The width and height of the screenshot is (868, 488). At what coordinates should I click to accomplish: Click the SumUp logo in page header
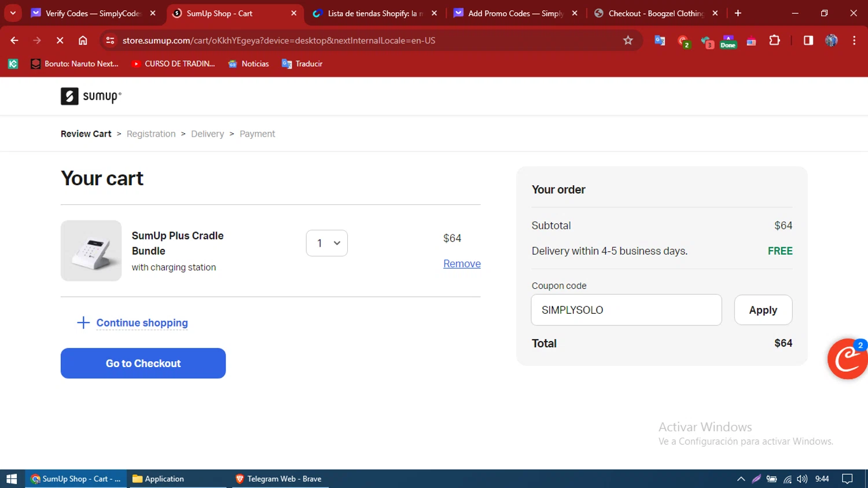(91, 96)
